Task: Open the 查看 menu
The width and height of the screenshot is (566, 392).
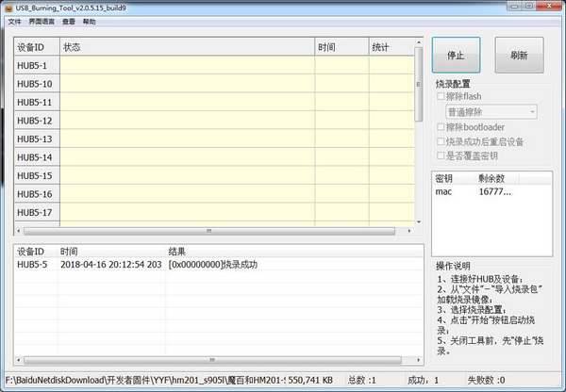Action: [69, 21]
